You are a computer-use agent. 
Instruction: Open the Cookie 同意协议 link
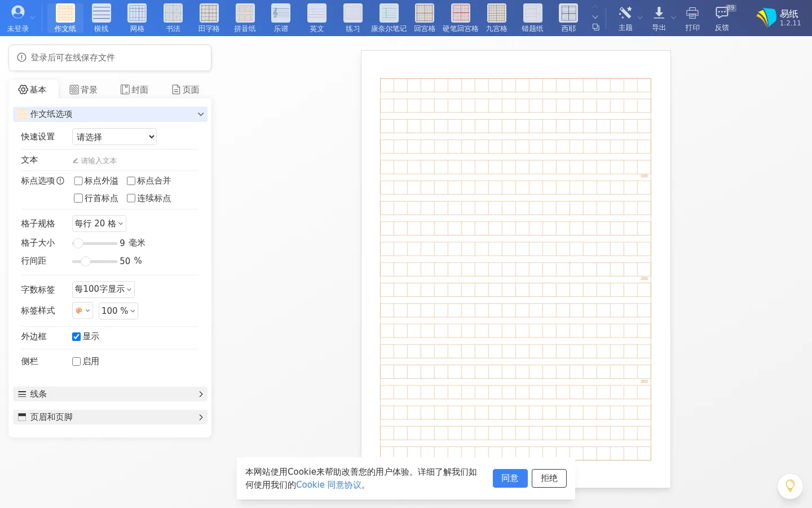[329, 485]
